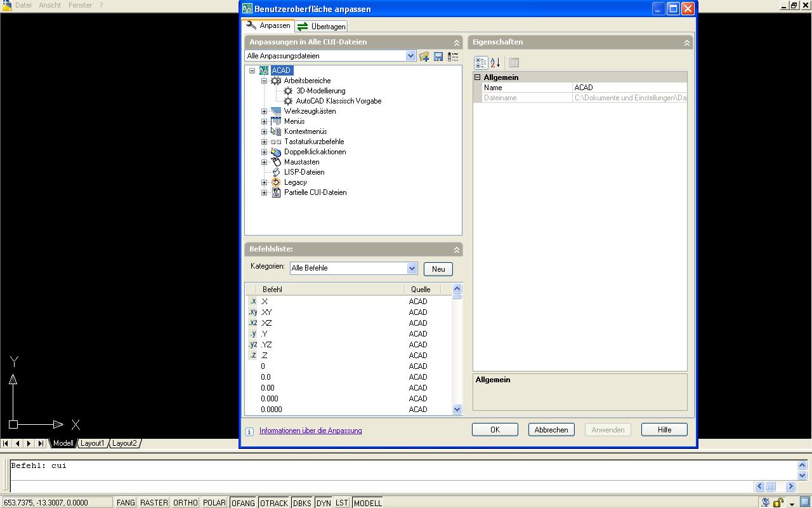Image resolution: width=812 pixels, height=508 pixels.
Task: Click the save all customization files icon
Action: (x=438, y=57)
